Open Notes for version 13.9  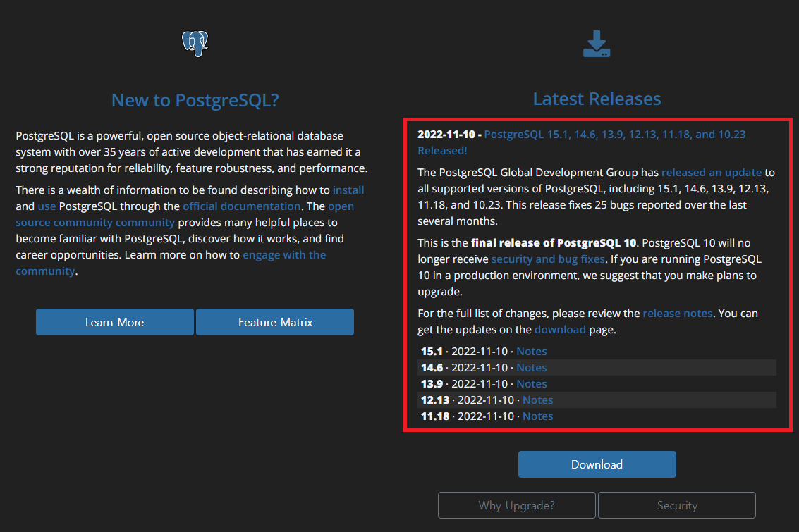pyautogui.click(x=532, y=384)
